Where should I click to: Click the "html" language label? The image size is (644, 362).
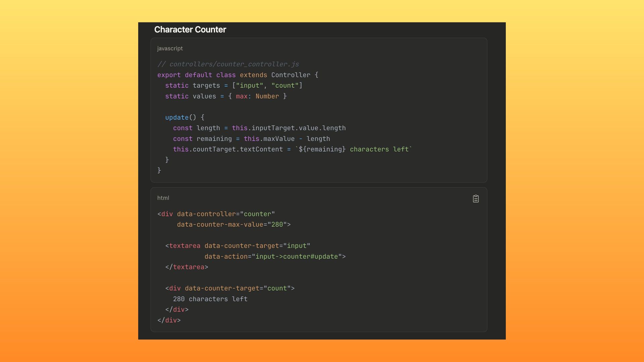pos(163,198)
